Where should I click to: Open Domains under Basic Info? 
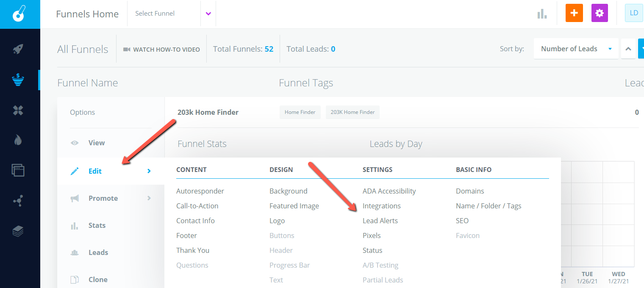pos(470,191)
